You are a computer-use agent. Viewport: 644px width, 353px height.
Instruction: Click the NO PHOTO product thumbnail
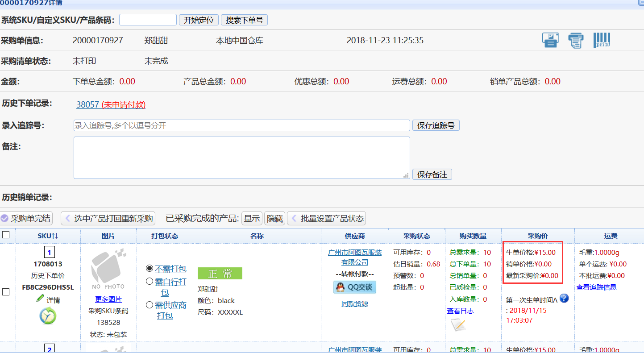pyautogui.click(x=108, y=269)
